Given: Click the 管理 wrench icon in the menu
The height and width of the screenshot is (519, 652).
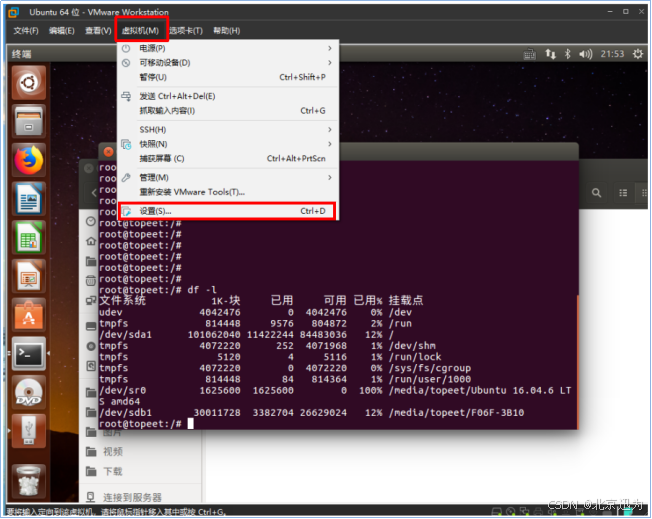Looking at the screenshot, I should tap(126, 178).
